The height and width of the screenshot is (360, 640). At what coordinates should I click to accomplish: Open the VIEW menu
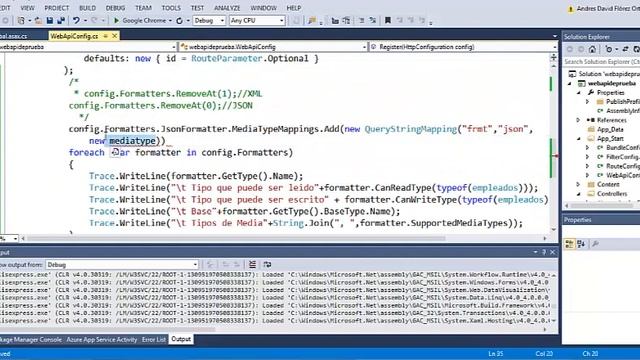click(27, 8)
